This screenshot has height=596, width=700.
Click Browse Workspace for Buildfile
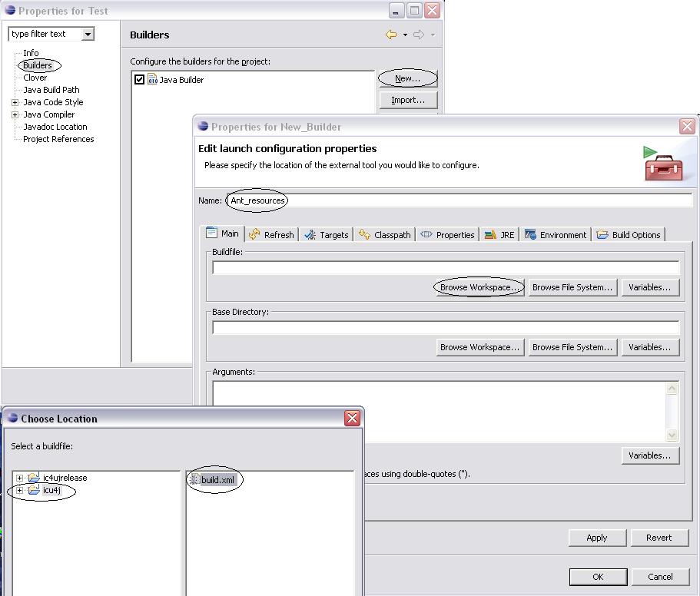coord(479,287)
